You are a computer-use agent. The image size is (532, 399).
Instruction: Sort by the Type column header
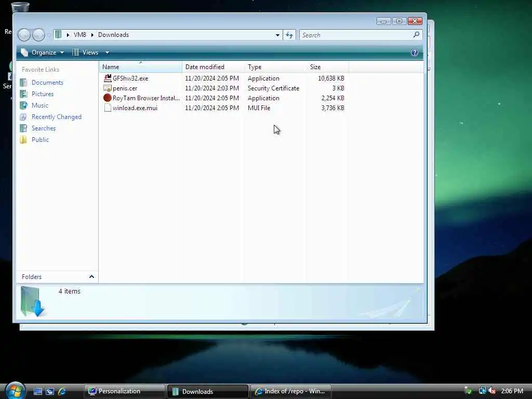point(275,67)
